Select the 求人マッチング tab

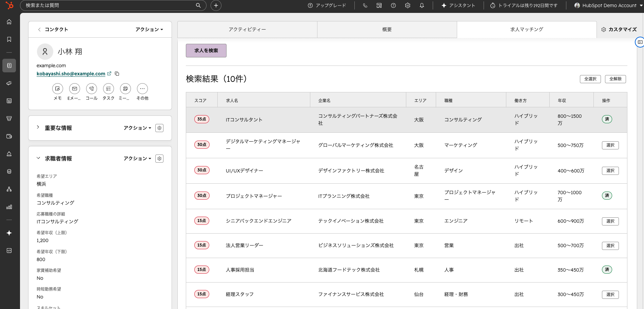point(527,30)
